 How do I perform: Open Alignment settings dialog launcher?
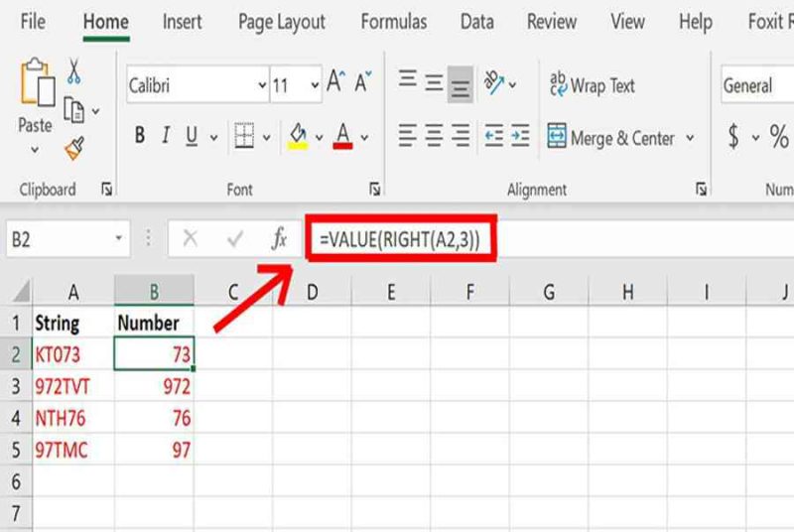[x=702, y=190]
